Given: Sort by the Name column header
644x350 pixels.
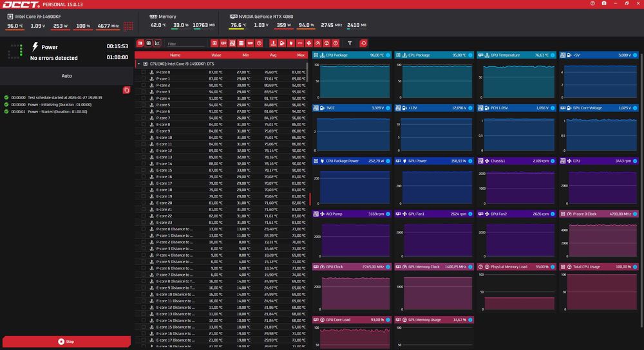Looking at the screenshot, I should click(175, 55).
